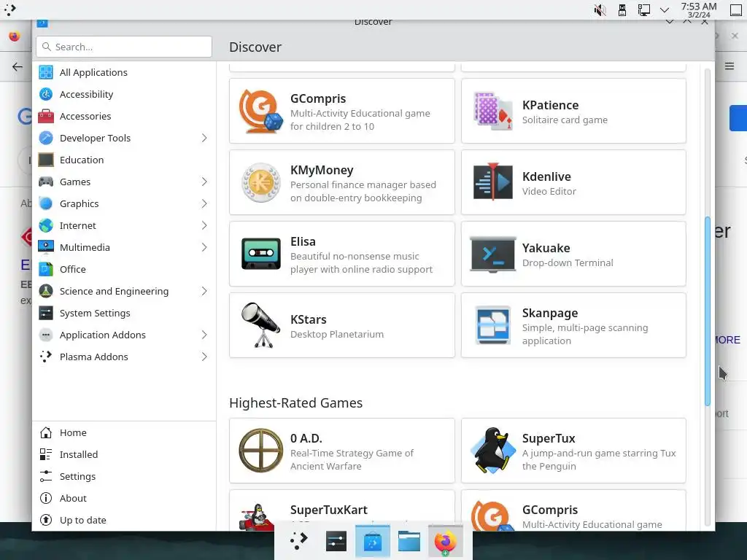Click the Yakuake terminal icon

(492, 254)
